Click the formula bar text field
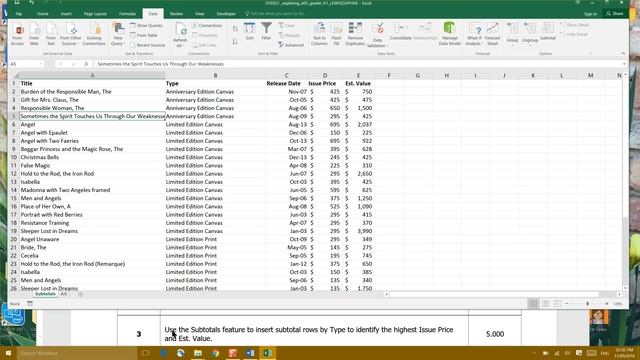Viewport: 640px width, 360px height. (357, 64)
